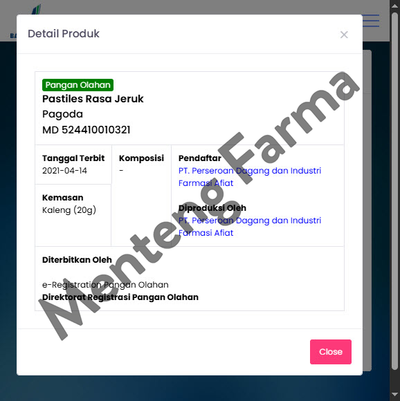This screenshot has width=400, height=401.
Task: Click the scrollbar down arrow
Action: click(395, 396)
